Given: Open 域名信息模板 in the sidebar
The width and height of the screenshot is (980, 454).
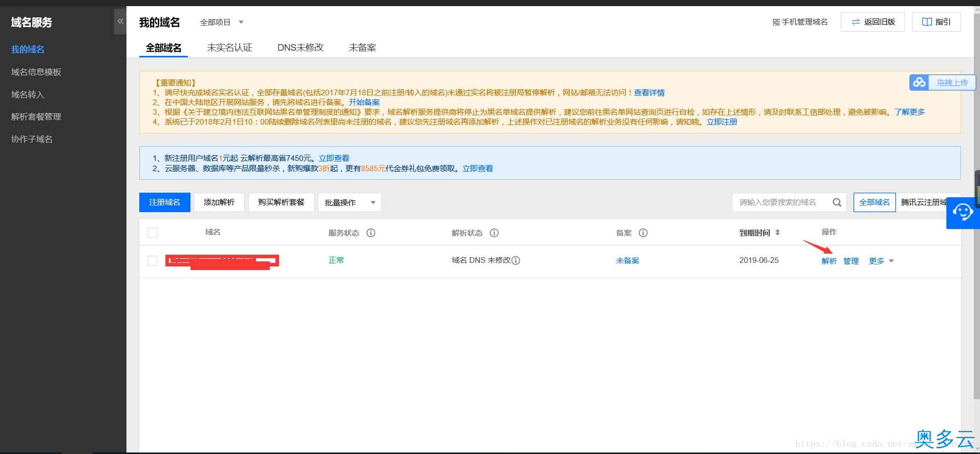Looking at the screenshot, I should pos(36,72).
